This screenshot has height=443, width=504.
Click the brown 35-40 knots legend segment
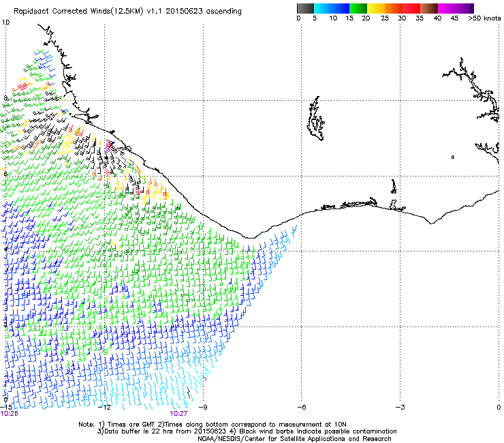[429, 8]
